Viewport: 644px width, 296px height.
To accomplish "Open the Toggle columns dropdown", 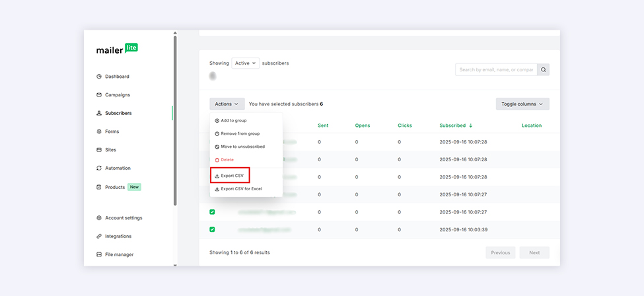I will point(522,104).
